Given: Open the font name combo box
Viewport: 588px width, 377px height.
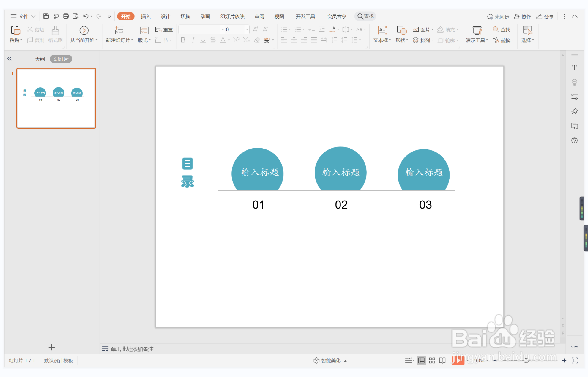Looking at the screenshot, I should pyautogui.click(x=201, y=29).
